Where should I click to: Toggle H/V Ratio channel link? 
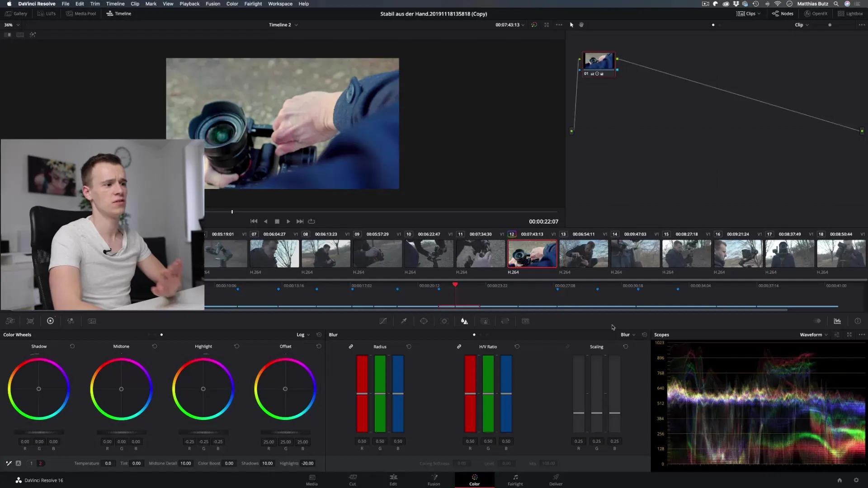tap(459, 347)
